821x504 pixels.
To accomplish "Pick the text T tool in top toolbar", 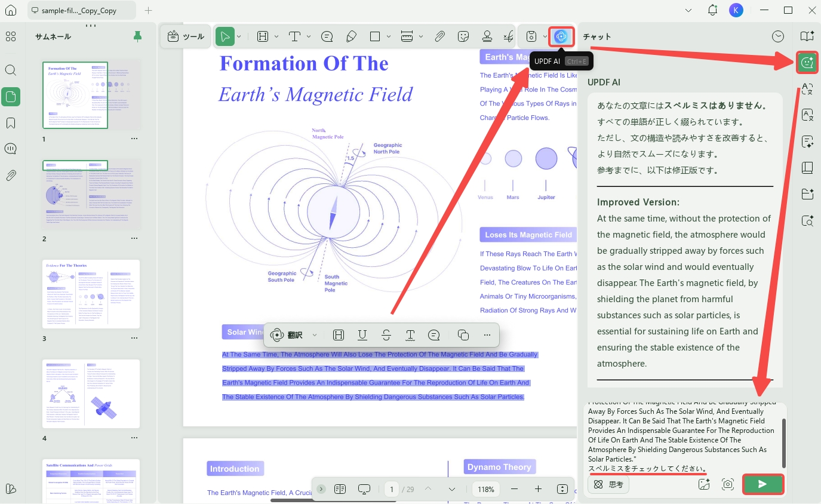I will pyautogui.click(x=294, y=36).
